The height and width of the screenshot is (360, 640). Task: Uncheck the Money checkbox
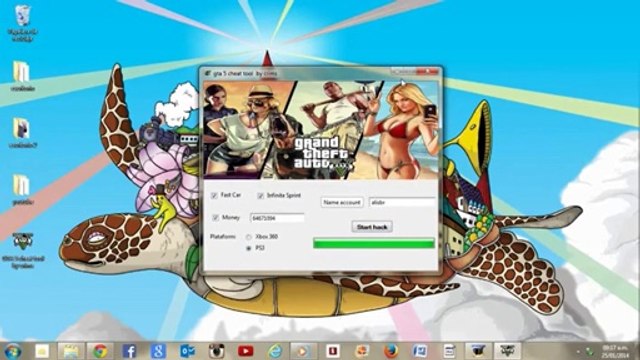tap(216, 218)
